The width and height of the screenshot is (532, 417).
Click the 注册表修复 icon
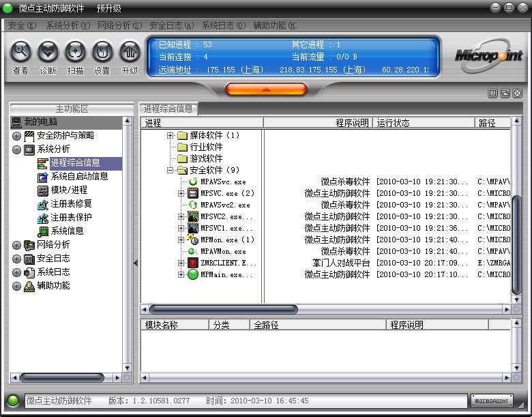click(43, 204)
